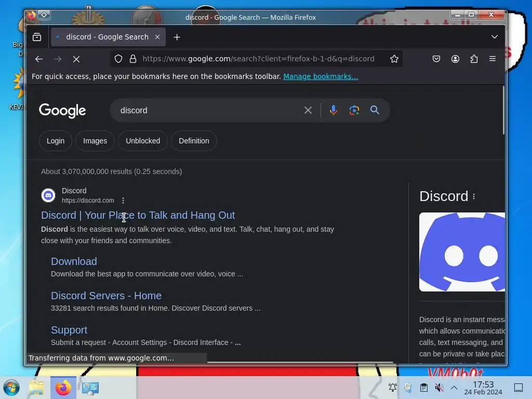Screen dimensions: 532x399
Task: Select the Definition filter chip
Action: tap(194, 141)
